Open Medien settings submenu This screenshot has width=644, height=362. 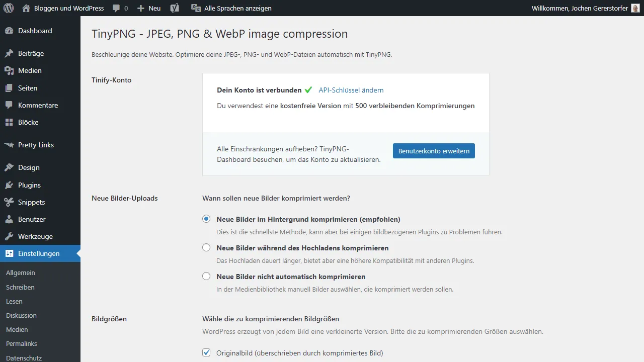click(x=17, y=329)
